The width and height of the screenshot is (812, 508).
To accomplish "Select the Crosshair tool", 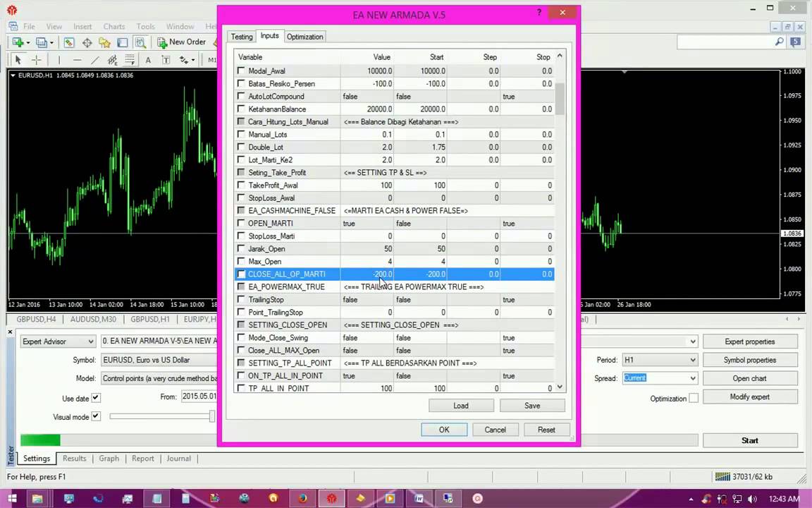I will [36, 60].
